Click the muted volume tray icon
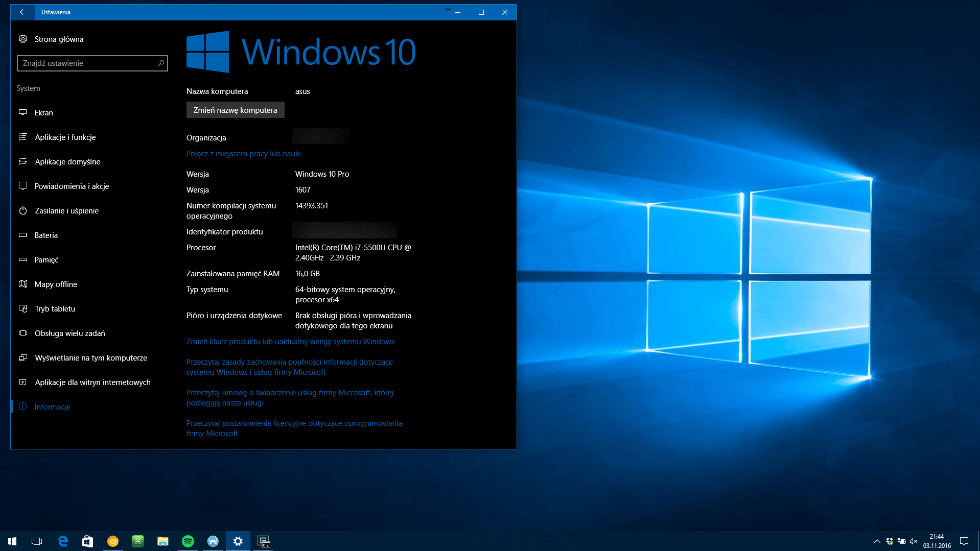980x551 pixels. tap(914, 541)
